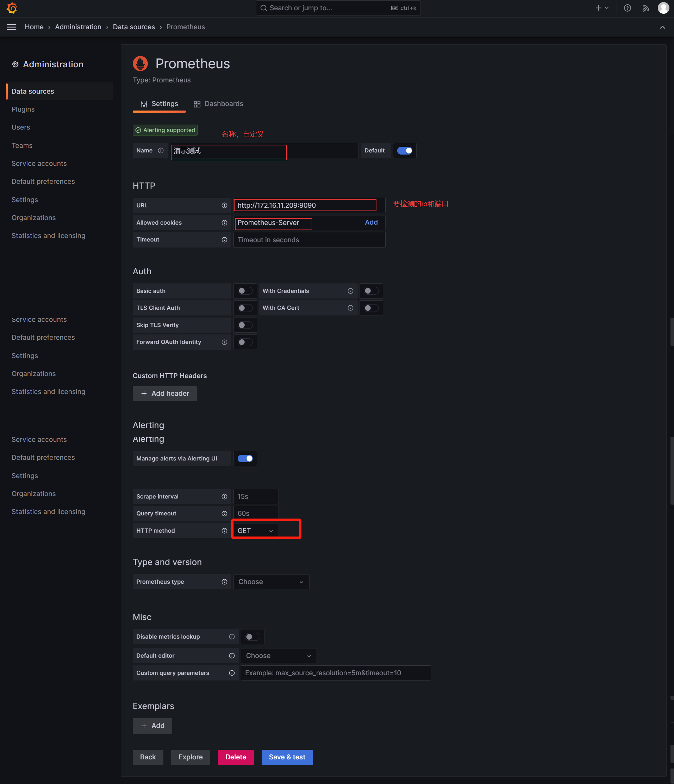Click info icon next to Scrape interval

pos(224,496)
